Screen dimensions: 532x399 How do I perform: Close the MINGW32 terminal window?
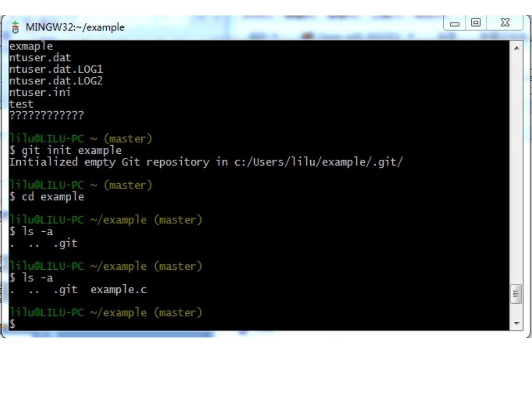[505, 23]
